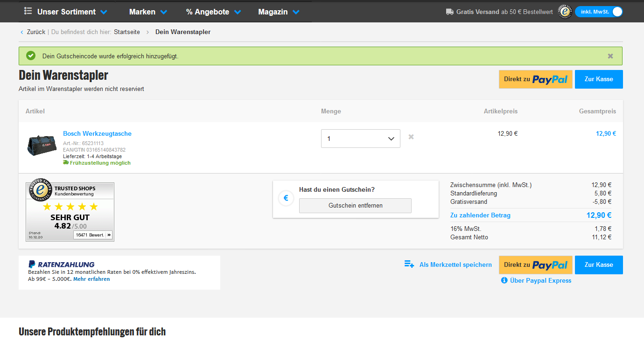644x341 pixels.
Task: Remove Bosch Werkzeugtasche with the X icon
Action: (x=411, y=137)
